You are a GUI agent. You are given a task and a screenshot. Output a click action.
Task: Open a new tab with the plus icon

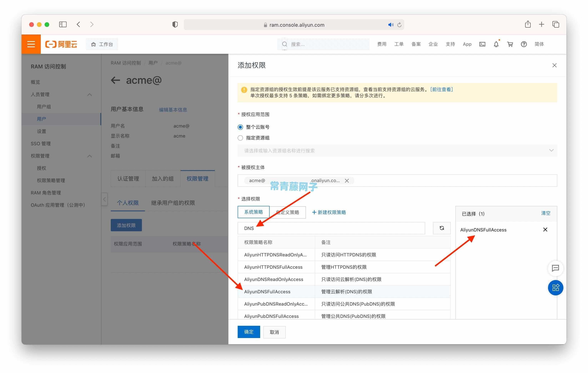(541, 24)
